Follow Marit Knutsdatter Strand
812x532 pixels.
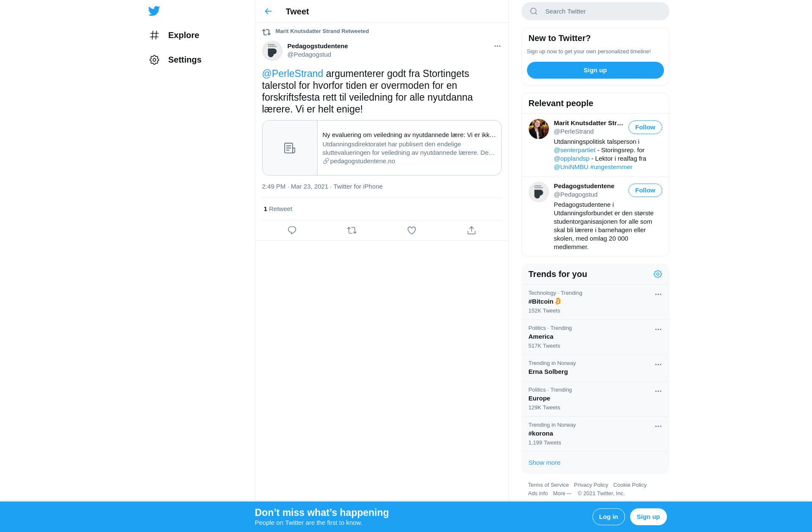645,127
